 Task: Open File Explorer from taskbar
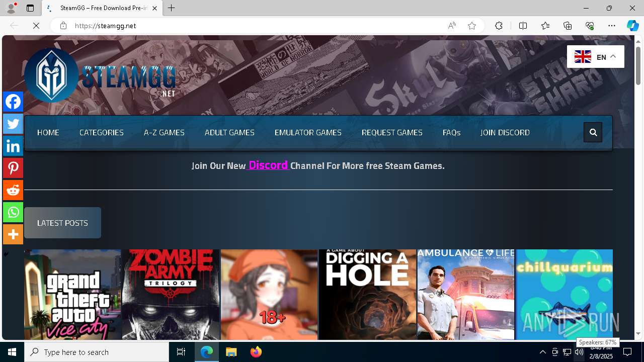point(231,352)
